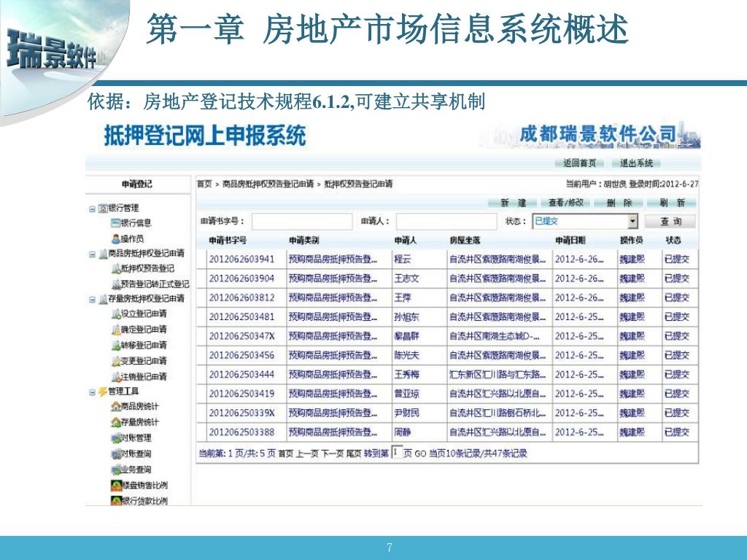Click GO in the pagination bar

point(419,454)
